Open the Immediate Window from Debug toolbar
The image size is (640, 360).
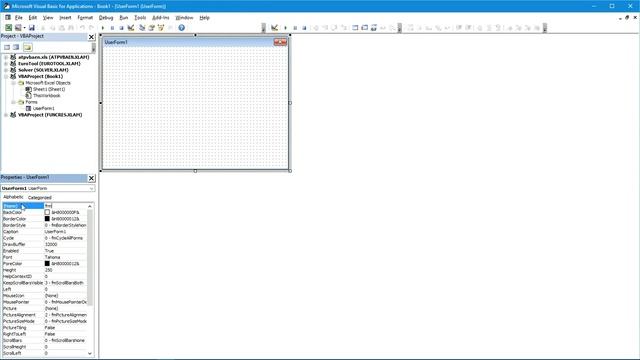pos(364,28)
